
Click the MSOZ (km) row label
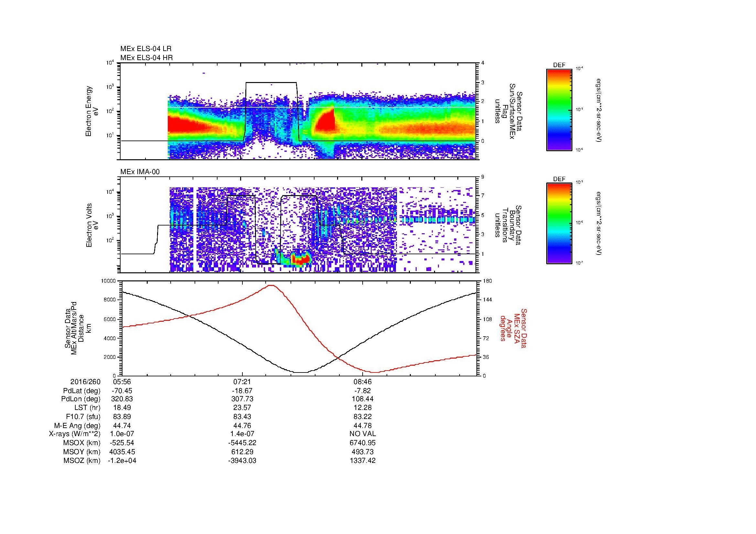tap(82, 461)
